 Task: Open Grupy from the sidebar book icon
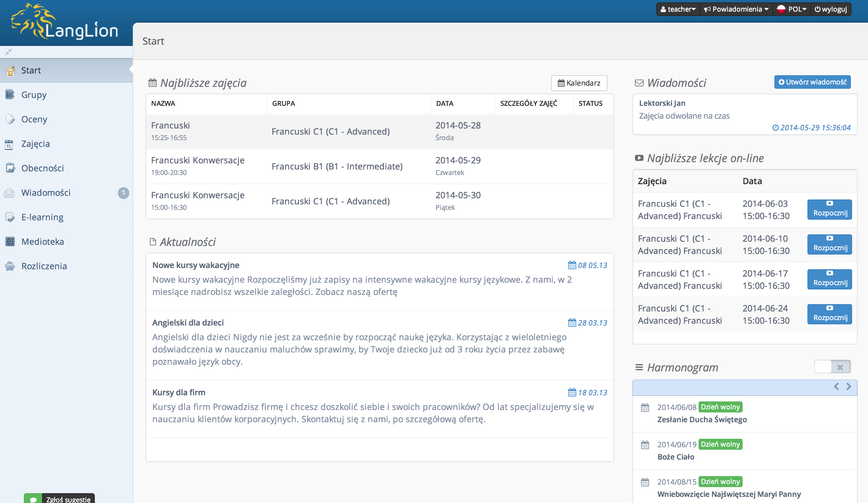coord(10,95)
